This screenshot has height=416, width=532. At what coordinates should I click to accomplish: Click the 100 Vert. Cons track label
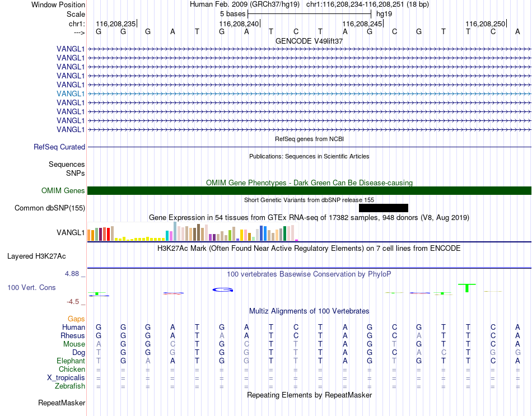click(31, 288)
